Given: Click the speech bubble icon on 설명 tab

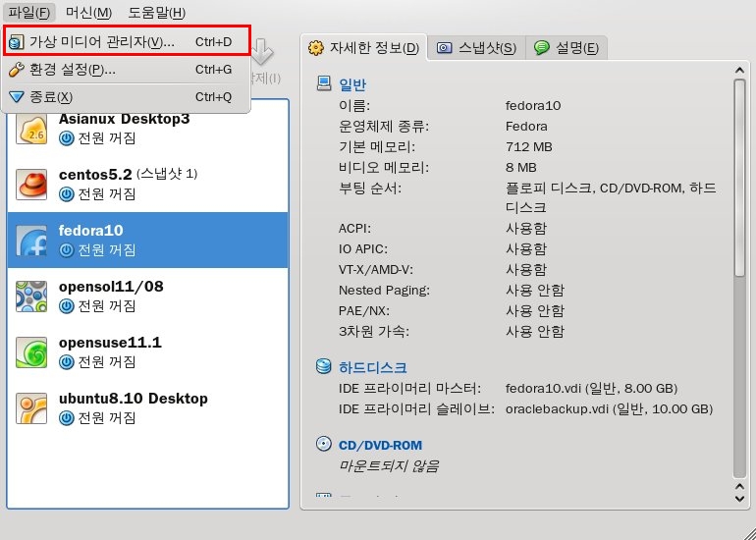Looking at the screenshot, I should click(542, 48).
